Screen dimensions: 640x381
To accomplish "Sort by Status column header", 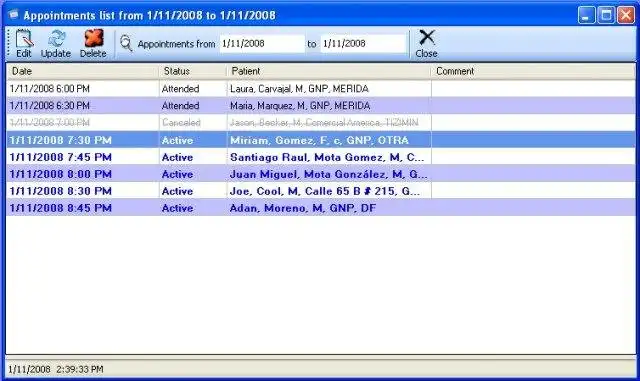I will tap(192, 71).
